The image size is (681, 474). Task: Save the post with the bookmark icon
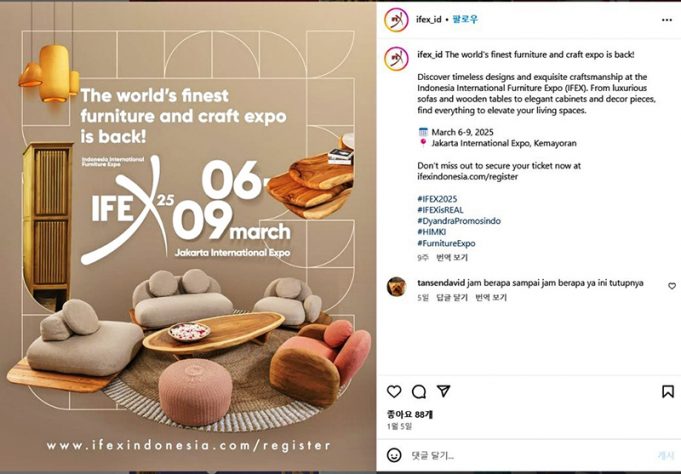point(667,391)
